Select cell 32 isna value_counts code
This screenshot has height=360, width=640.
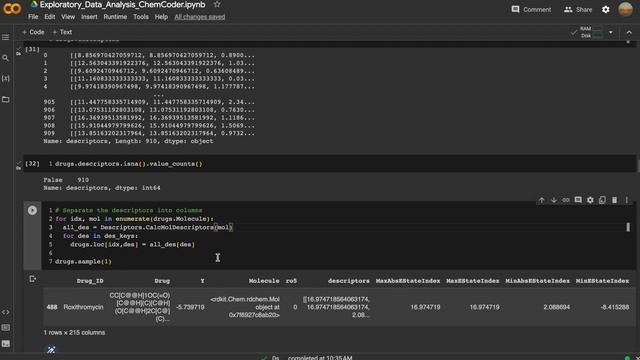[x=129, y=164]
